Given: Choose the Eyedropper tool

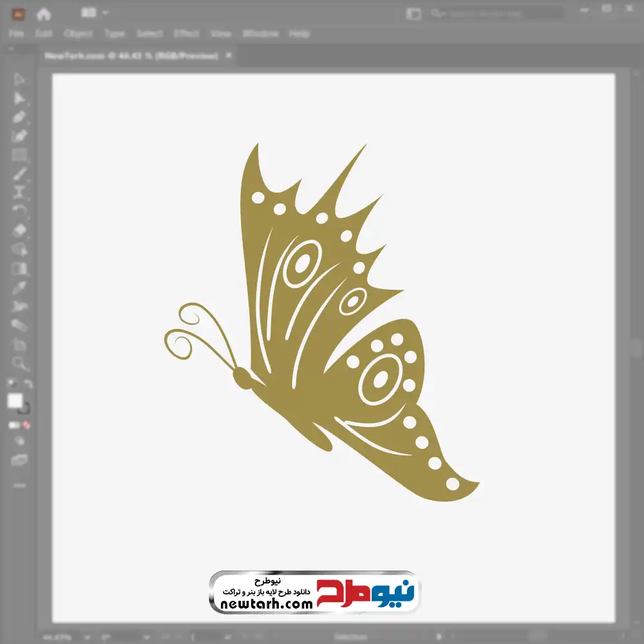Looking at the screenshot, I should pyautogui.click(x=19, y=287).
